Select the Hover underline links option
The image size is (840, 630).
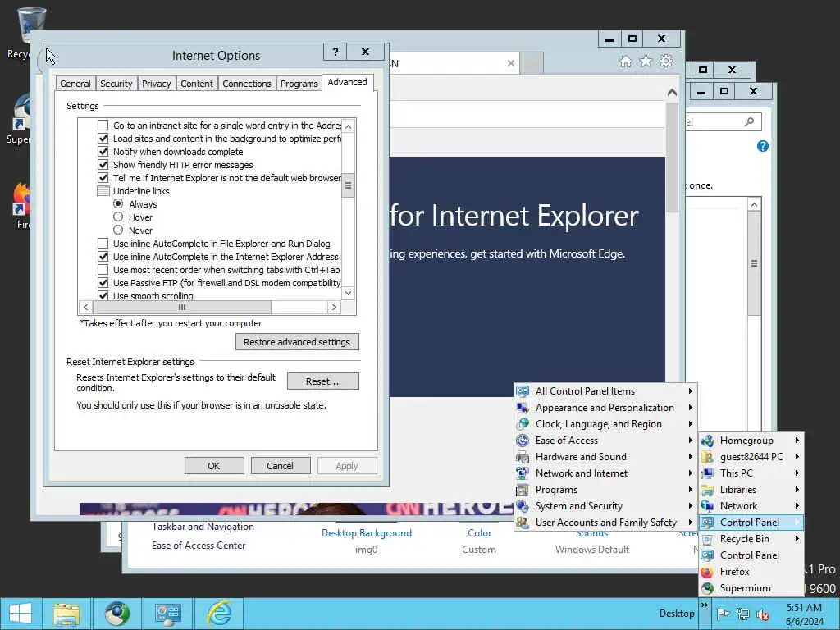pos(118,217)
